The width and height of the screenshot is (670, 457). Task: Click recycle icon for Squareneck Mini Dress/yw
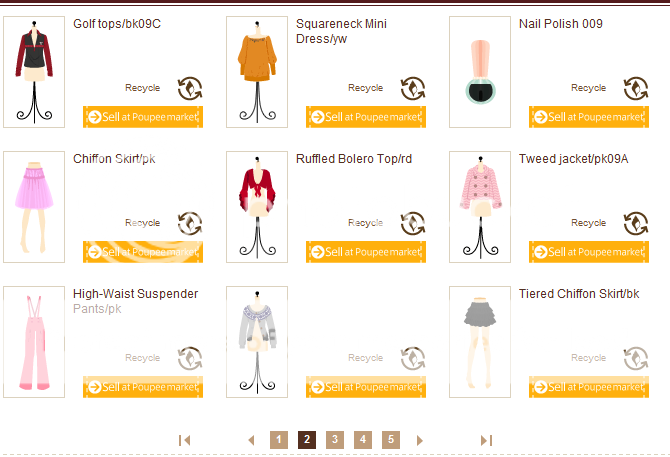point(413,88)
